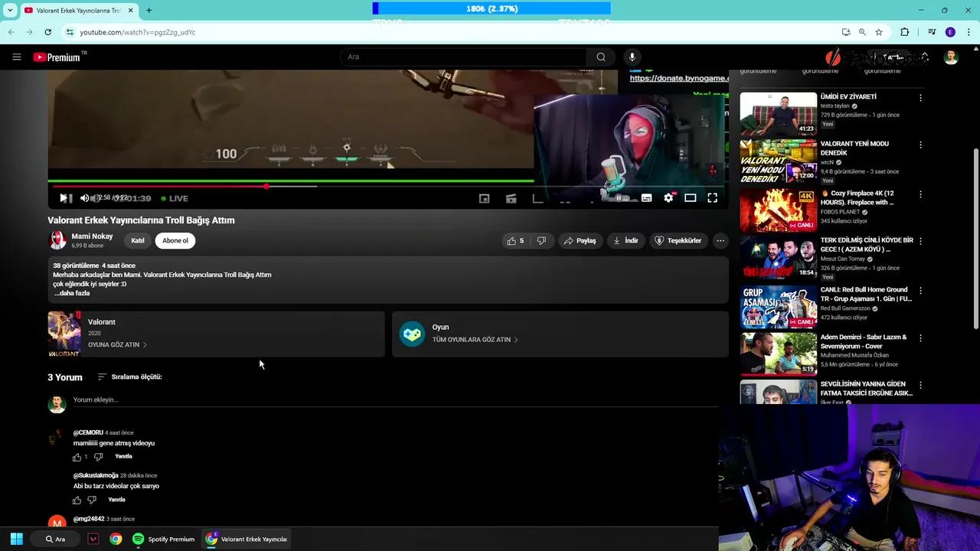Open Chrome media controls icon
Image resolution: width=980 pixels, height=551 pixels.
click(932, 32)
